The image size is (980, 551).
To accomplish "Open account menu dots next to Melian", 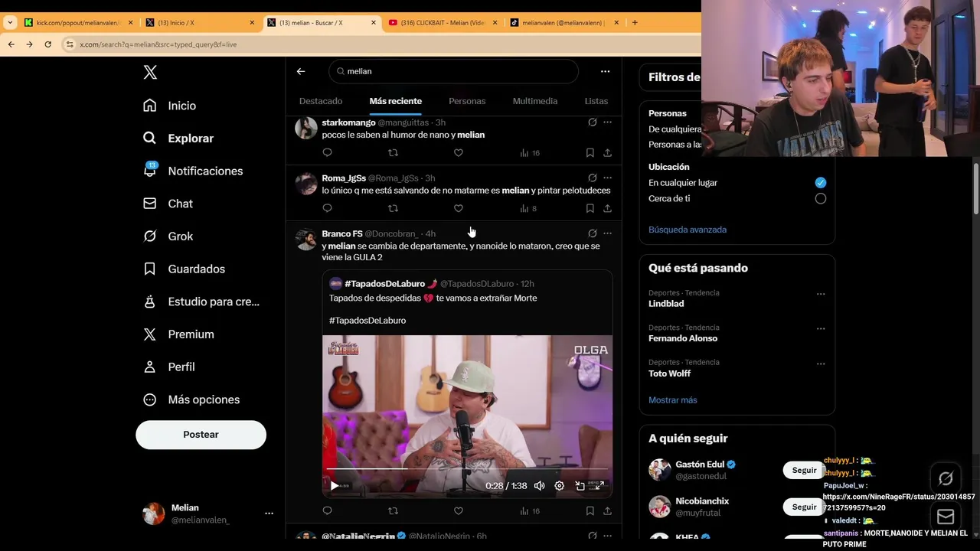I will click(269, 514).
